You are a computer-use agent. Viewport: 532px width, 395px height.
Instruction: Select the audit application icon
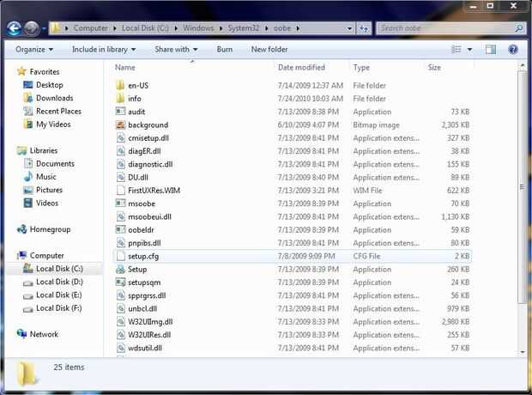pyautogui.click(x=120, y=112)
